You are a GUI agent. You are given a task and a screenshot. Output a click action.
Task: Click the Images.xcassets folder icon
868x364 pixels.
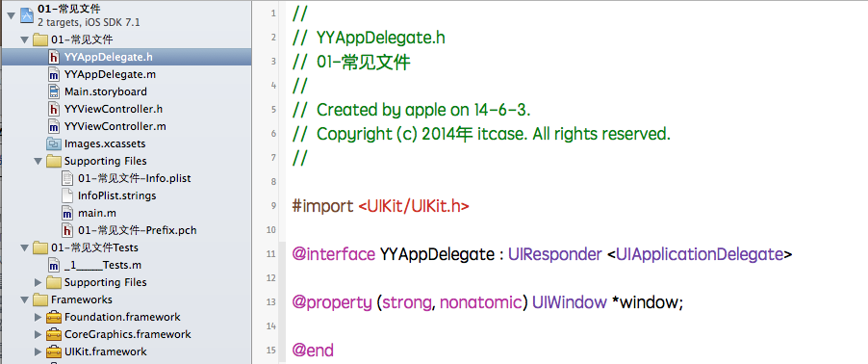click(54, 143)
